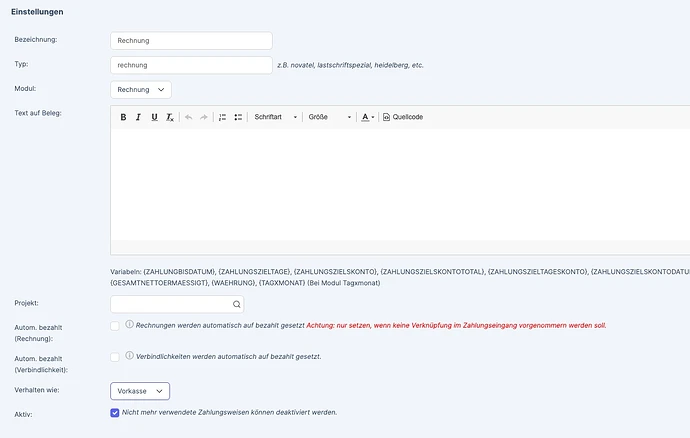Toggle bold formatting in editor toolbar

123,117
